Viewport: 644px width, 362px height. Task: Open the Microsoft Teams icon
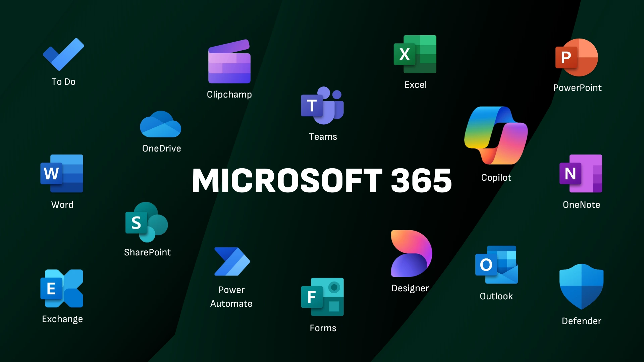coord(322,106)
